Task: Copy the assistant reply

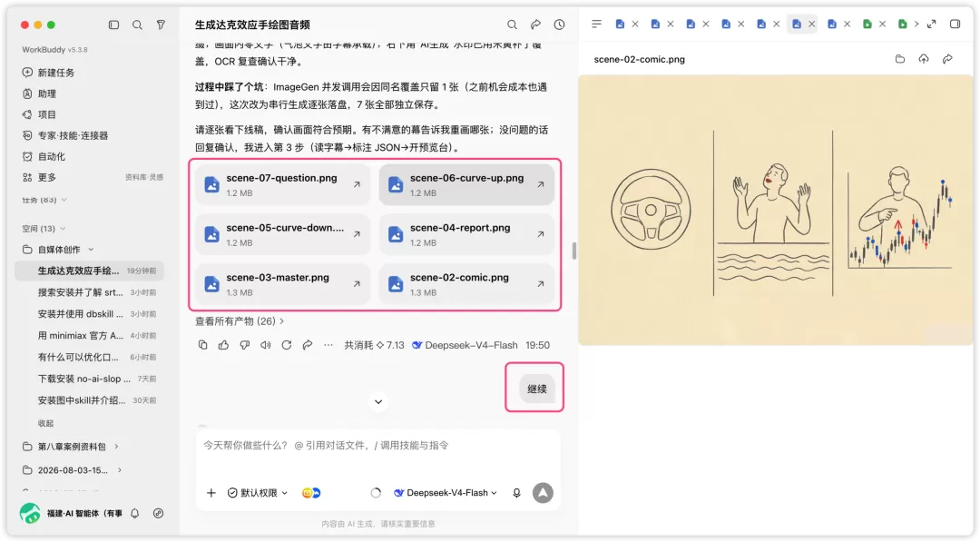Action: pos(202,345)
